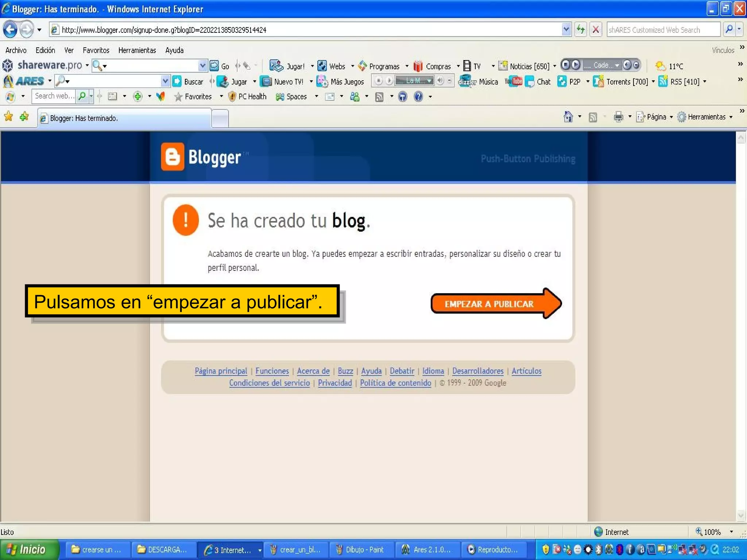The height and width of the screenshot is (560, 747).
Task: Click the Programas toolbar icon
Action: (363, 66)
